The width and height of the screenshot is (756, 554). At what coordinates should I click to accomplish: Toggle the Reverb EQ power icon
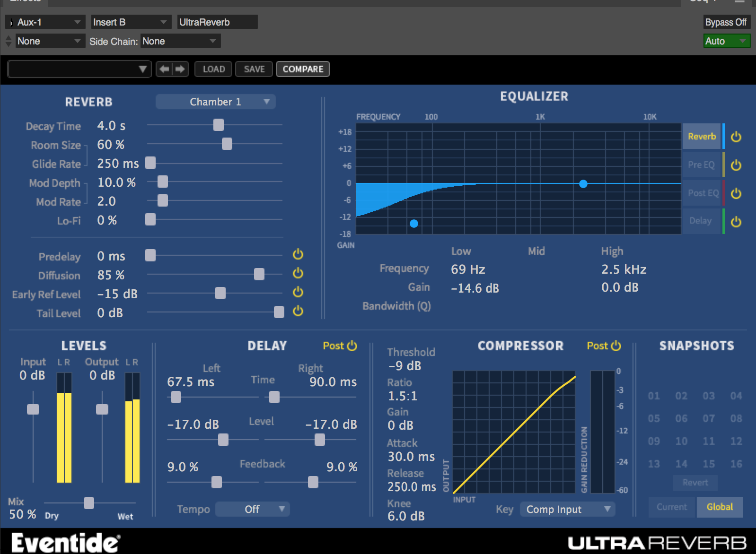736,137
